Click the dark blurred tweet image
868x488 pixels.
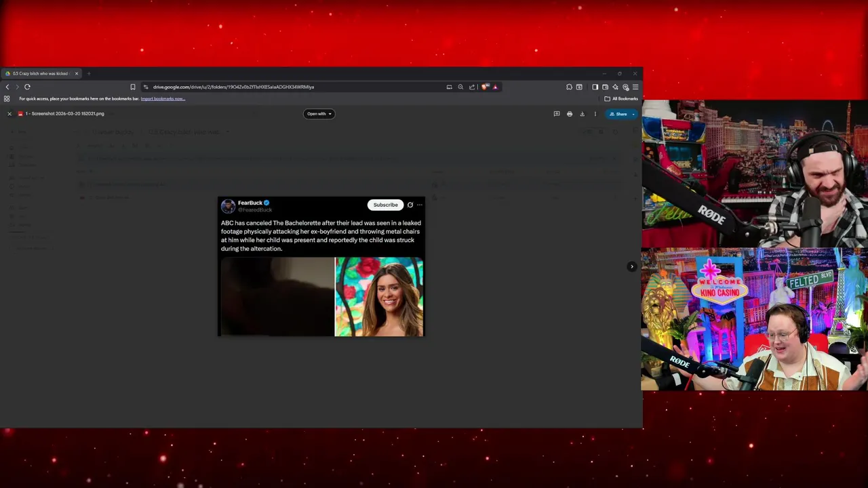click(277, 296)
